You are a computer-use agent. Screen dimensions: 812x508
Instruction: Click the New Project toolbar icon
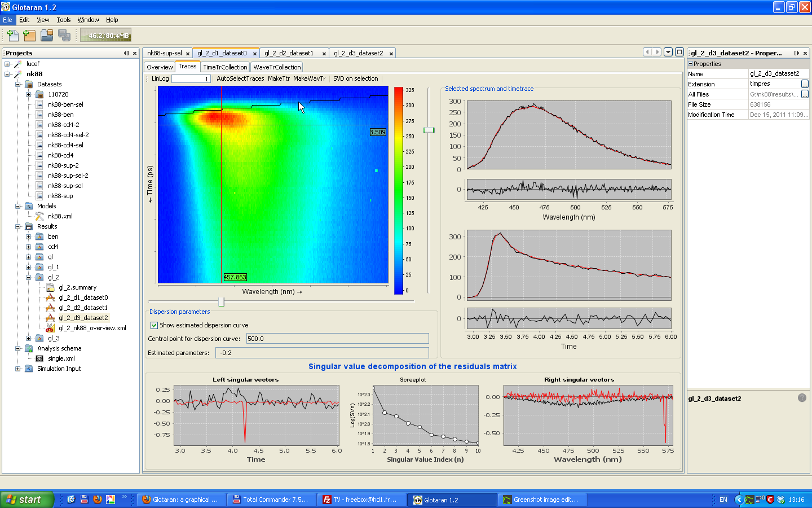click(x=29, y=36)
